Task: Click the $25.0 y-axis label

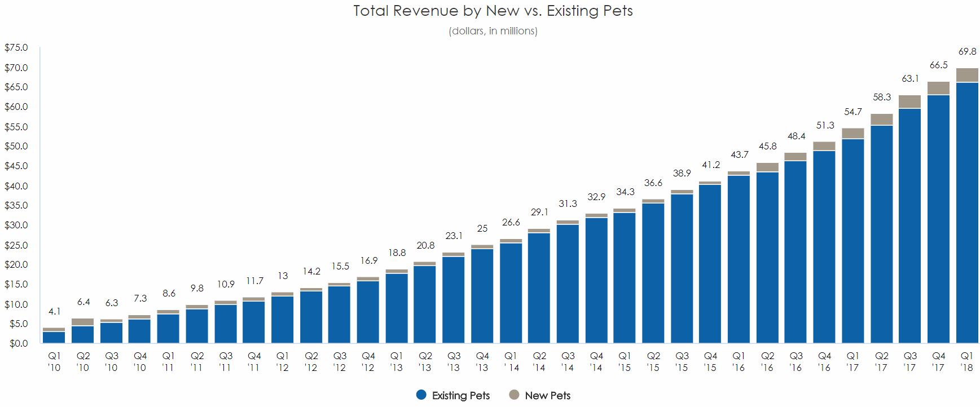Action: [x=16, y=245]
